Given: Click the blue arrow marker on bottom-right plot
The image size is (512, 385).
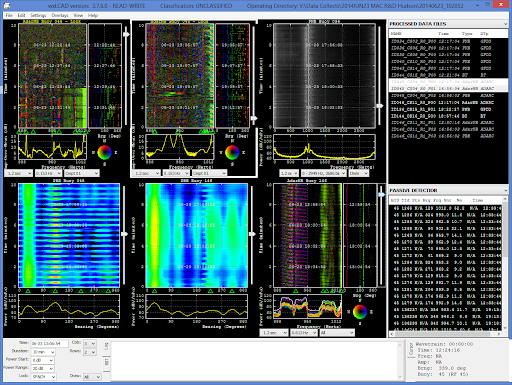Looking at the screenshot, I should pos(381,194).
